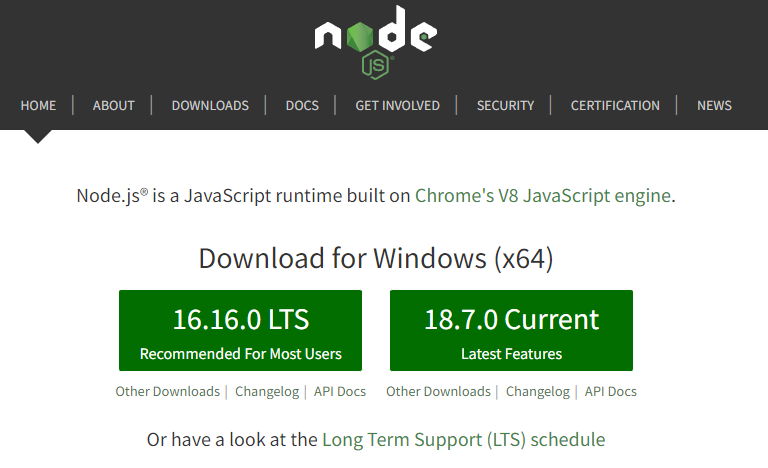This screenshot has width=768, height=468.
Task: Open API Docs under the Current button
Action: (611, 392)
